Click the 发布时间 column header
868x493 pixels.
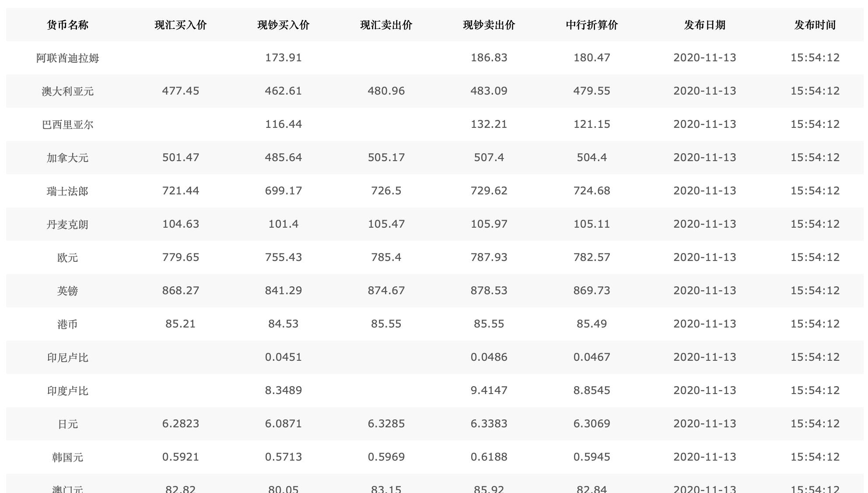815,25
